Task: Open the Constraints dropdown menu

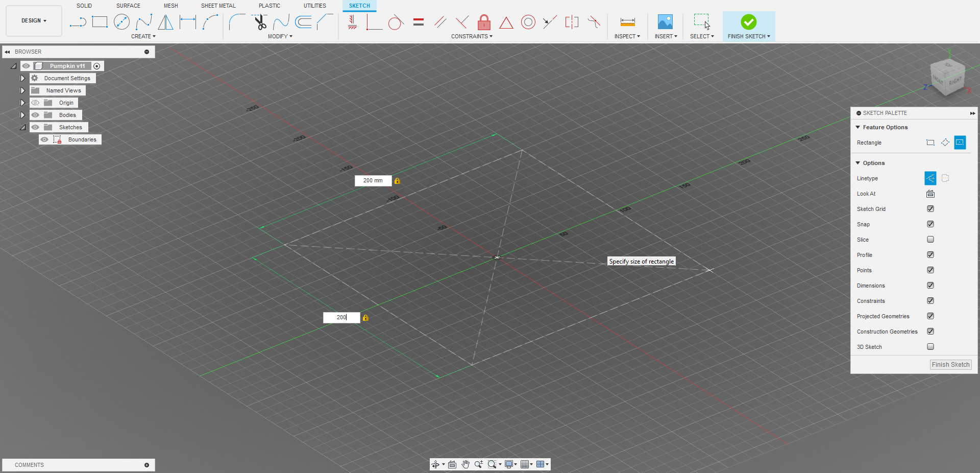Action: tap(472, 36)
